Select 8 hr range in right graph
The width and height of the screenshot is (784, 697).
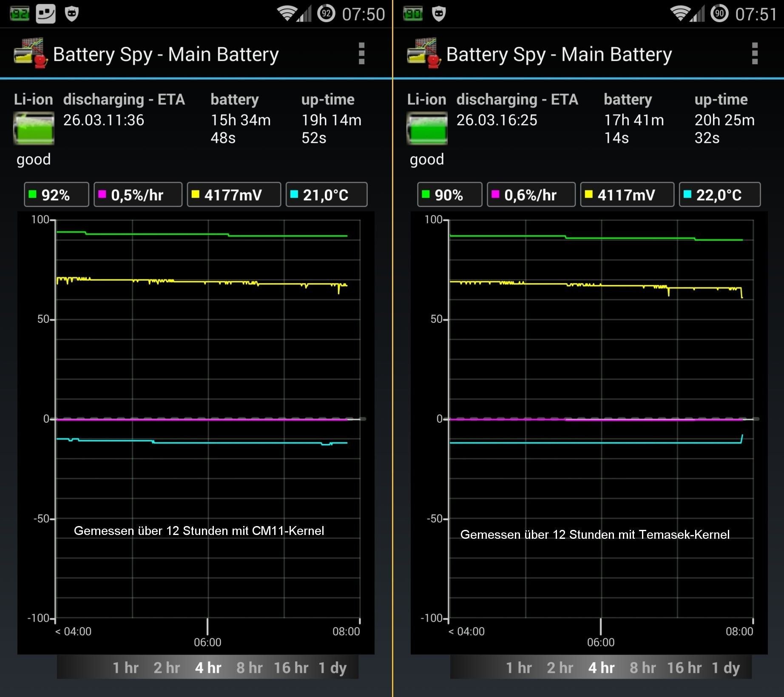pyautogui.click(x=643, y=668)
